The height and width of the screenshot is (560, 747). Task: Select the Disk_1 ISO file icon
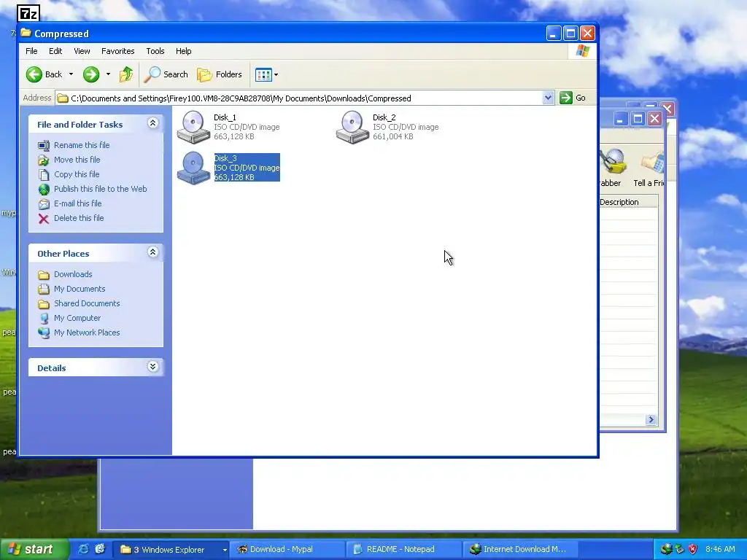pyautogui.click(x=193, y=127)
